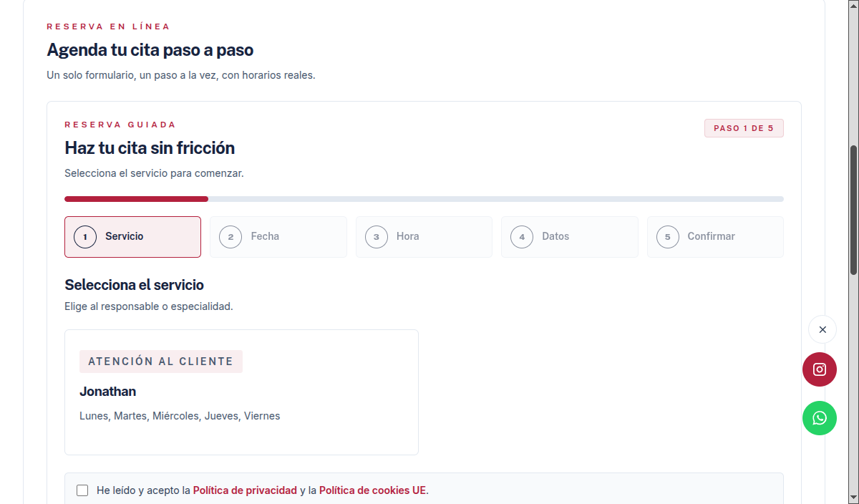Click the 'RESERVA EN LÍNEA' label
Image resolution: width=859 pixels, height=504 pixels.
108,26
